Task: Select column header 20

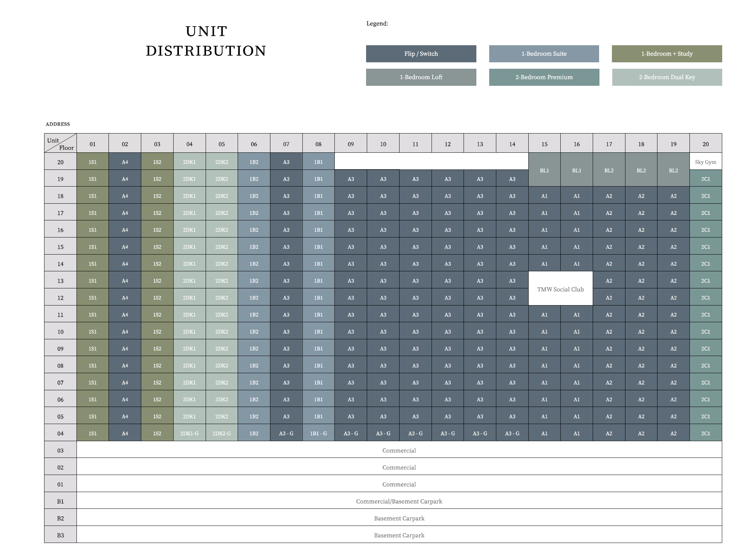Action: [x=705, y=144]
